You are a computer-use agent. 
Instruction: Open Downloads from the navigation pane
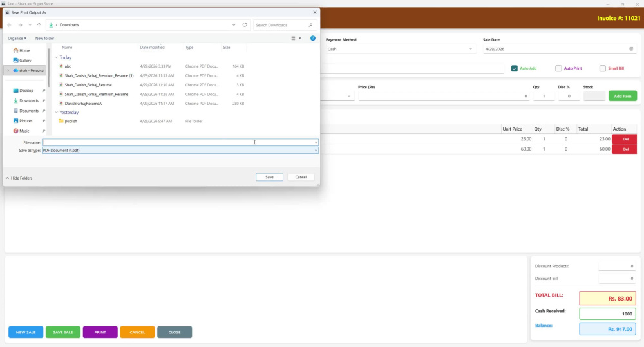(26, 100)
